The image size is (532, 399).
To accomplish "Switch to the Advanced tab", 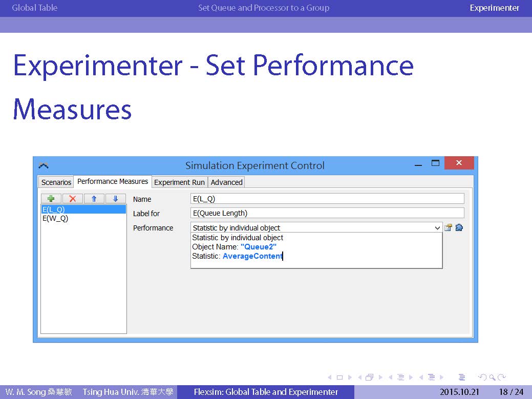I will (x=226, y=182).
